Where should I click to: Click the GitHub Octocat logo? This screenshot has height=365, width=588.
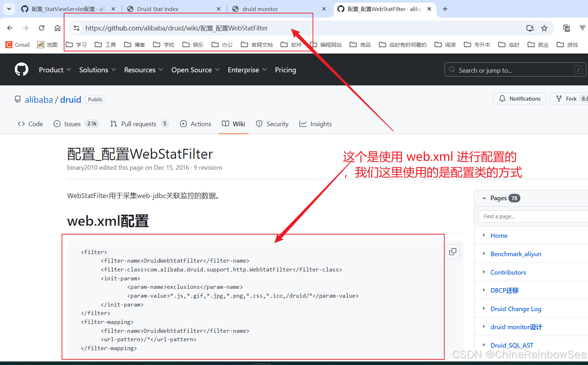pyautogui.click(x=21, y=69)
